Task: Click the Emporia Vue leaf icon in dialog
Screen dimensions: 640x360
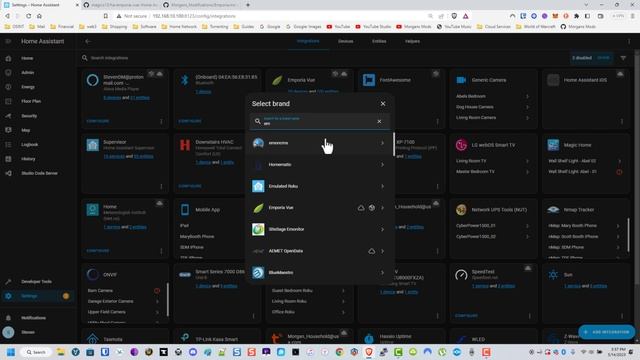Action: [258, 208]
